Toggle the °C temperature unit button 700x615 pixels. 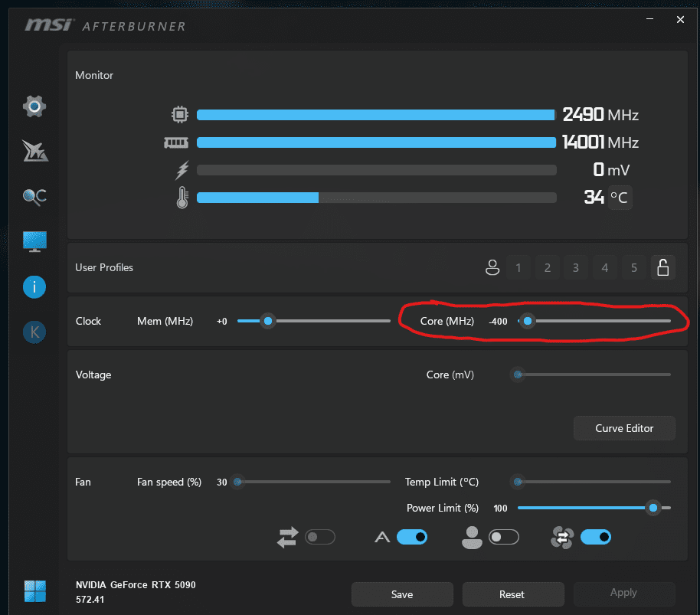[620, 198]
